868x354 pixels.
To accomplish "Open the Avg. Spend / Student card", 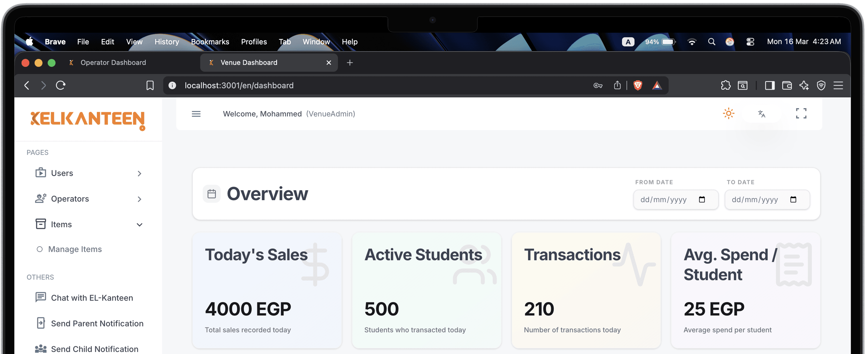I will [746, 290].
